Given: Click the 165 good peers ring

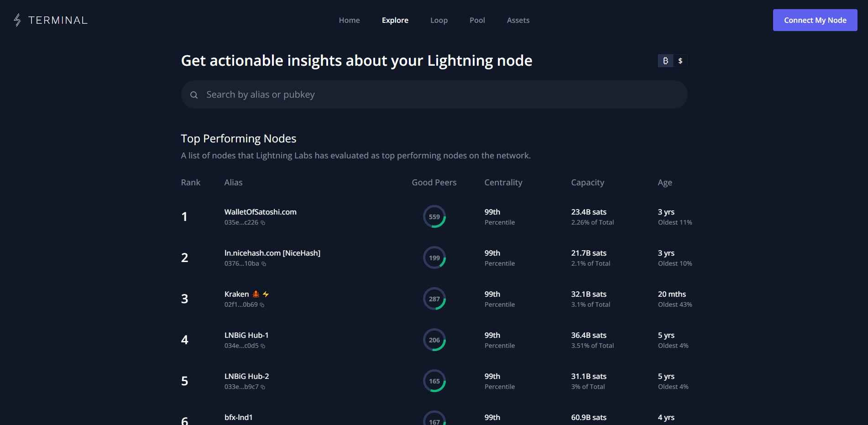Looking at the screenshot, I should click(x=434, y=381).
